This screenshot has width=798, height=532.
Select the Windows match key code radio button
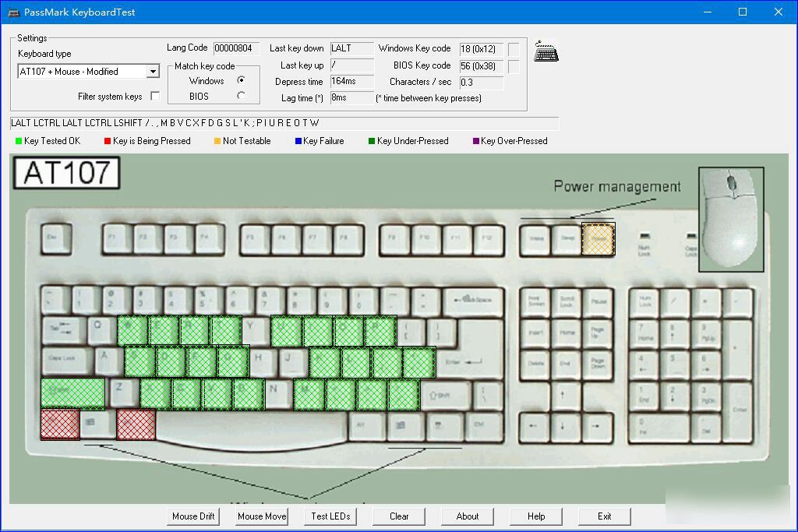(x=241, y=80)
